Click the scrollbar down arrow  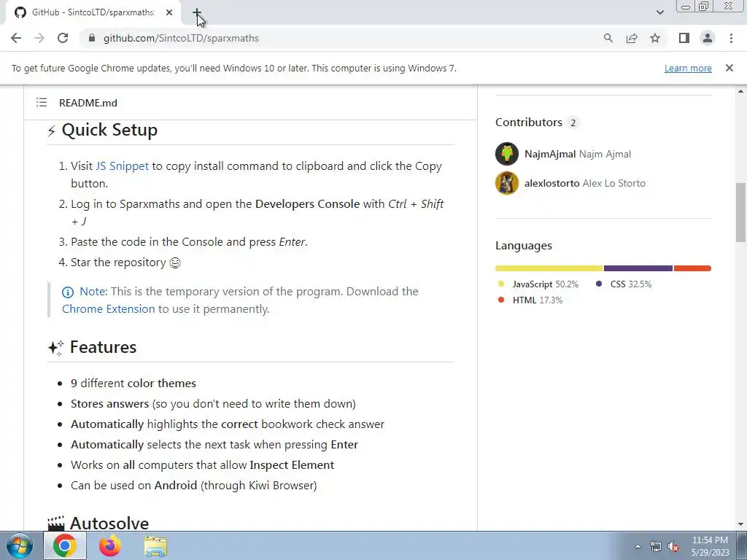click(x=741, y=524)
